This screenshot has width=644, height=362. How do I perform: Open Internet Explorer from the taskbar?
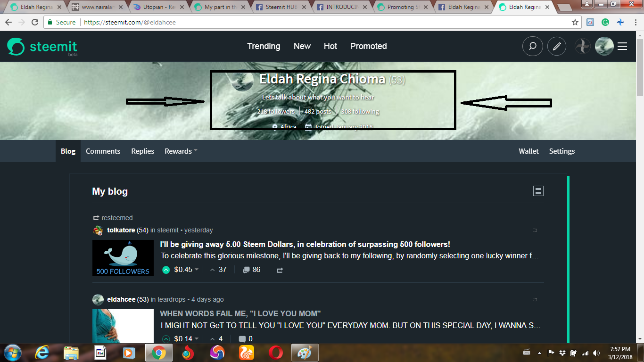point(42,353)
